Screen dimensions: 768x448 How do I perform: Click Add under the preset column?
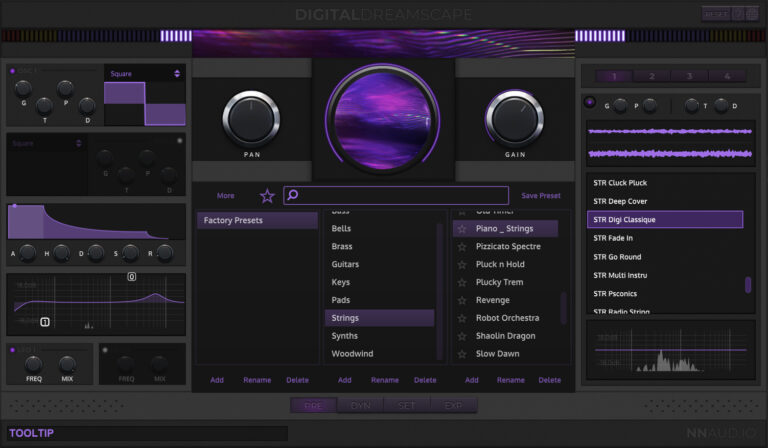pyautogui.click(x=472, y=380)
